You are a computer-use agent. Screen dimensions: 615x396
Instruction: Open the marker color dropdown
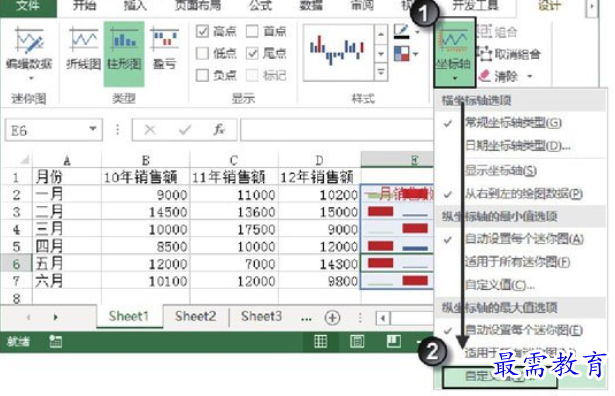tap(415, 54)
